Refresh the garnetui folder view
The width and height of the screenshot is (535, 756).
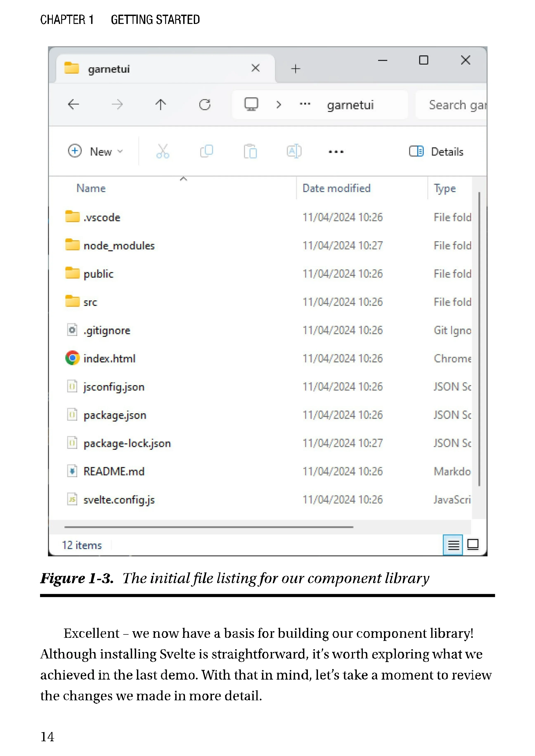click(x=205, y=105)
